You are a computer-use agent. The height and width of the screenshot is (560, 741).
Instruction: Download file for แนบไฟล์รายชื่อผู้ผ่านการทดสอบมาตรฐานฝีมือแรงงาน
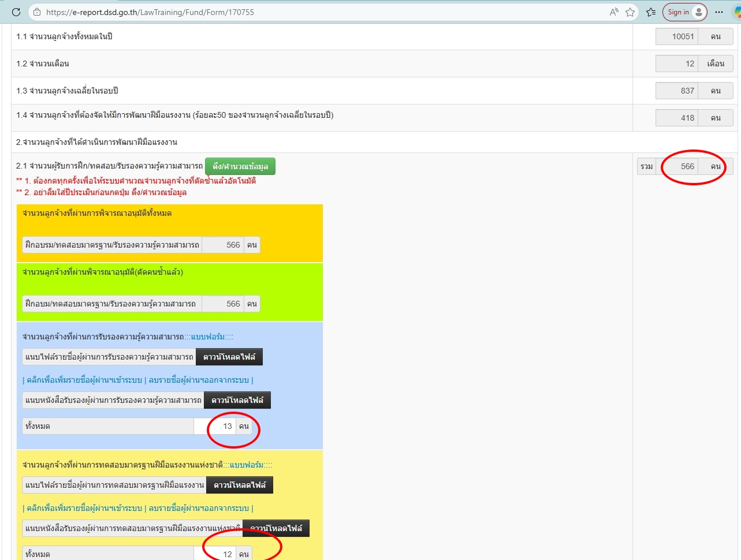(x=240, y=485)
